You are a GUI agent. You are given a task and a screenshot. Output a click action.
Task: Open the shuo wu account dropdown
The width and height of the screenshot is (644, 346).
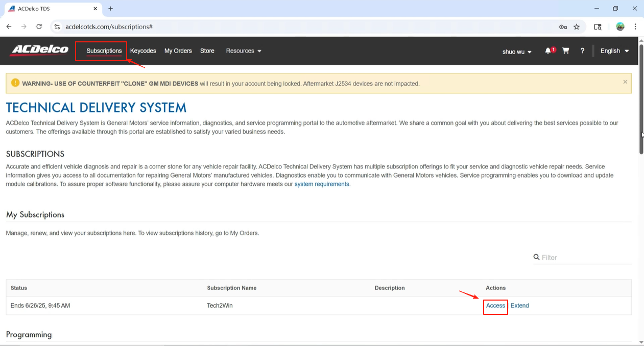click(x=517, y=52)
